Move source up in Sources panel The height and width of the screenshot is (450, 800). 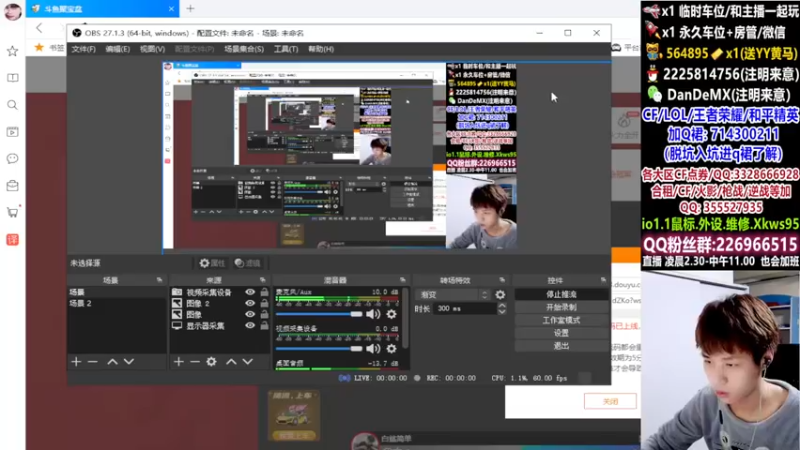tap(231, 361)
